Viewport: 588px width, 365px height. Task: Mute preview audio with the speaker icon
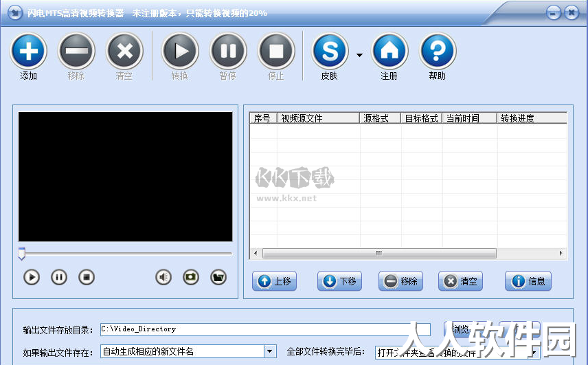(163, 278)
